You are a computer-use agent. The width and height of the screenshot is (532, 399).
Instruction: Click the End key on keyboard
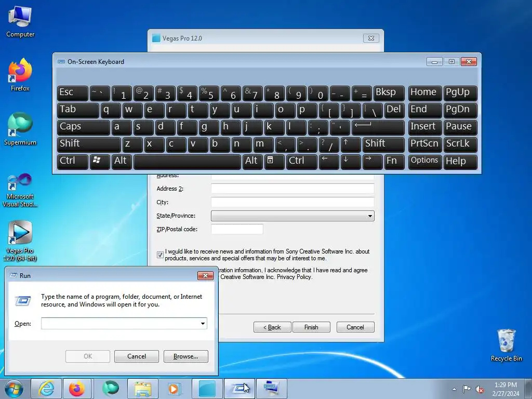pos(425,111)
